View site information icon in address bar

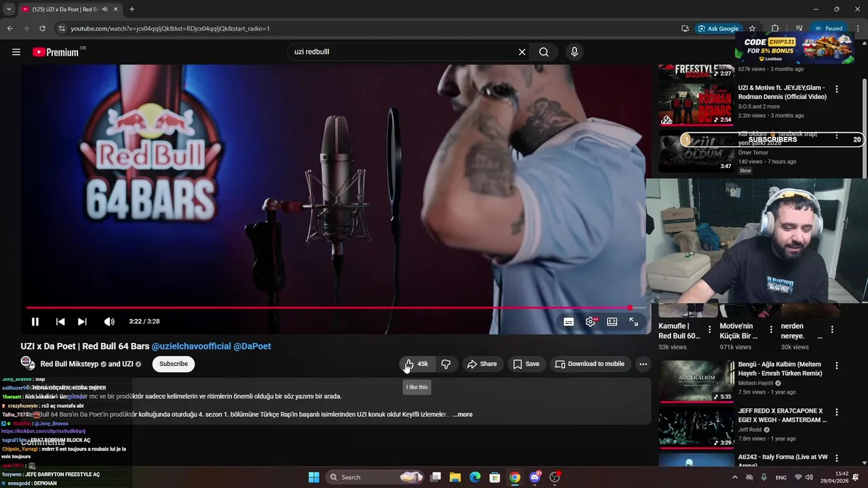(x=62, y=28)
